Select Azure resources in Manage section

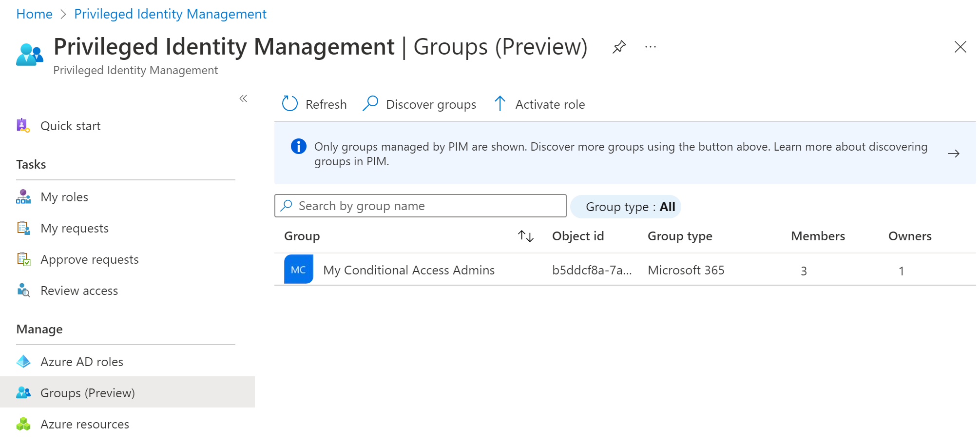tap(84, 424)
